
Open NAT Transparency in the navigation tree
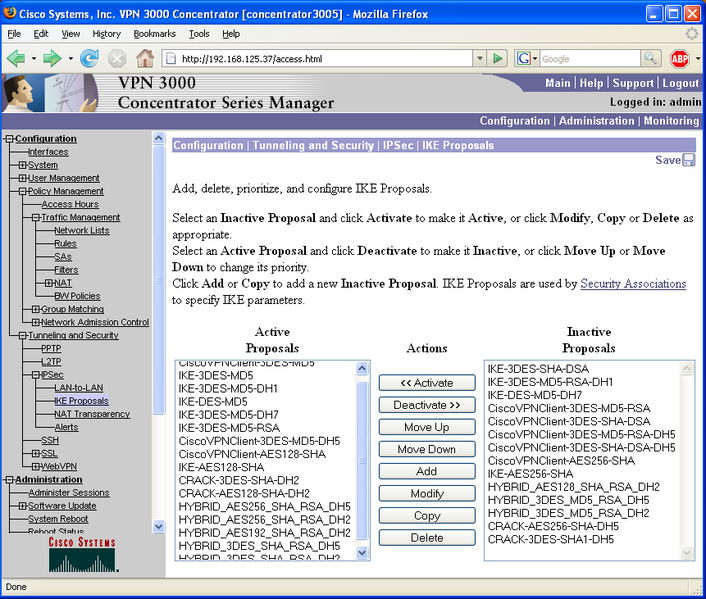(92, 414)
